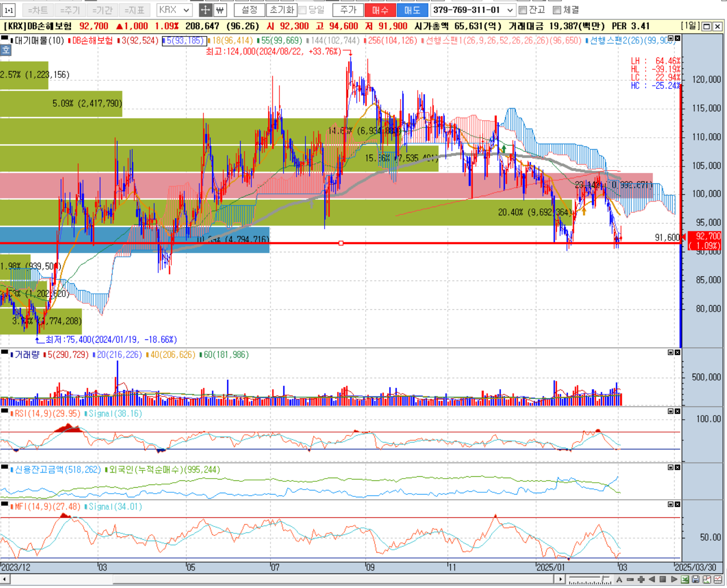Screen dimensions: 727x588
Task: Click the zoom-out minus icon at bottom right
Action: tap(630, 579)
